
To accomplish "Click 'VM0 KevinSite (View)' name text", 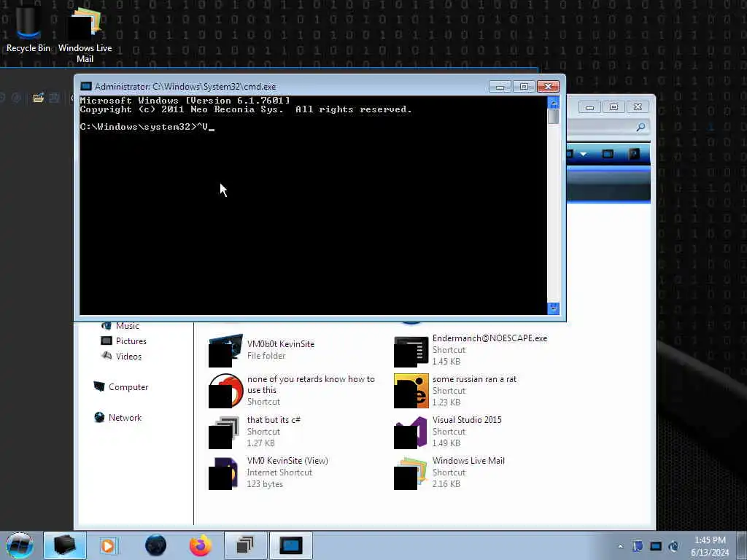I will click(x=287, y=461).
